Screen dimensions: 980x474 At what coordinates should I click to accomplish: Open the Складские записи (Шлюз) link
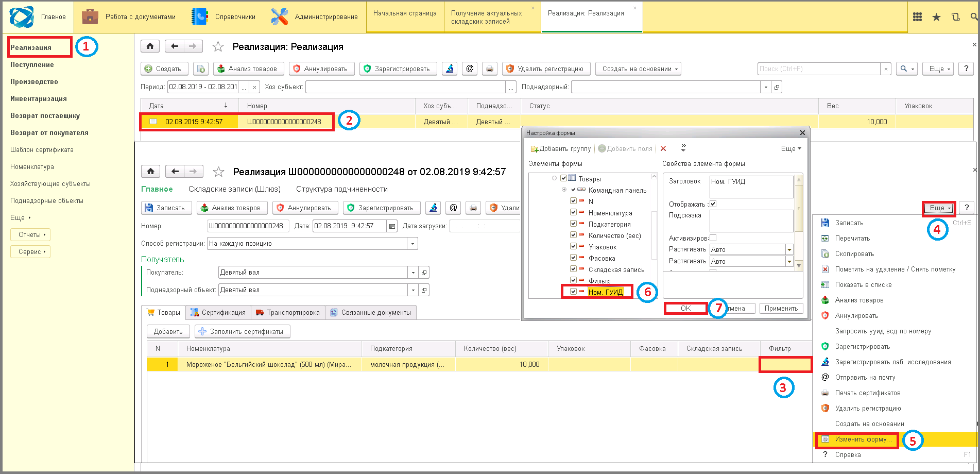[x=234, y=189]
